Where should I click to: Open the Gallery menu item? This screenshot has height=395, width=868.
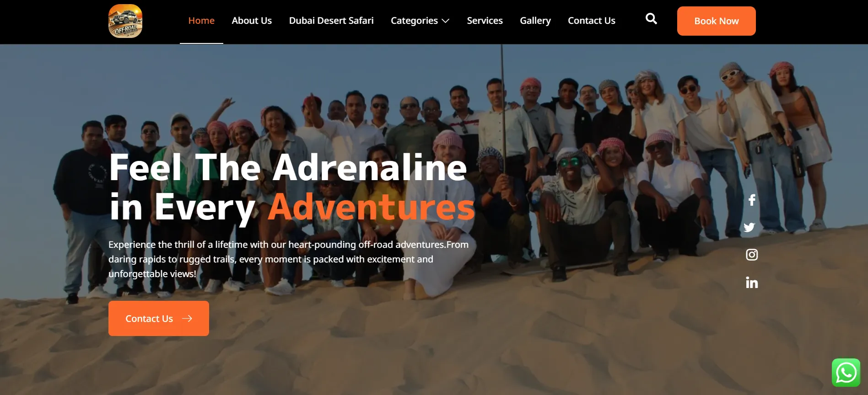tap(535, 21)
